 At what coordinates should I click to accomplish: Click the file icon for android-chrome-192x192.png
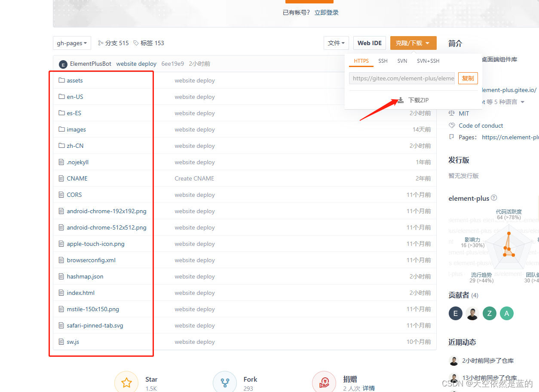pos(61,211)
